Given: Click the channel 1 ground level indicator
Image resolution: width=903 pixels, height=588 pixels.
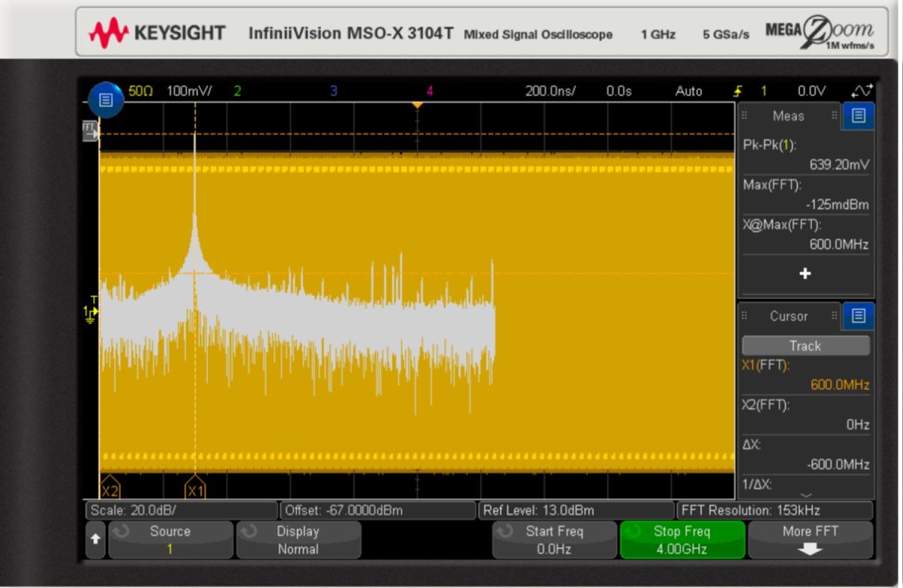Looking at the screenshot, I should 90,312.
